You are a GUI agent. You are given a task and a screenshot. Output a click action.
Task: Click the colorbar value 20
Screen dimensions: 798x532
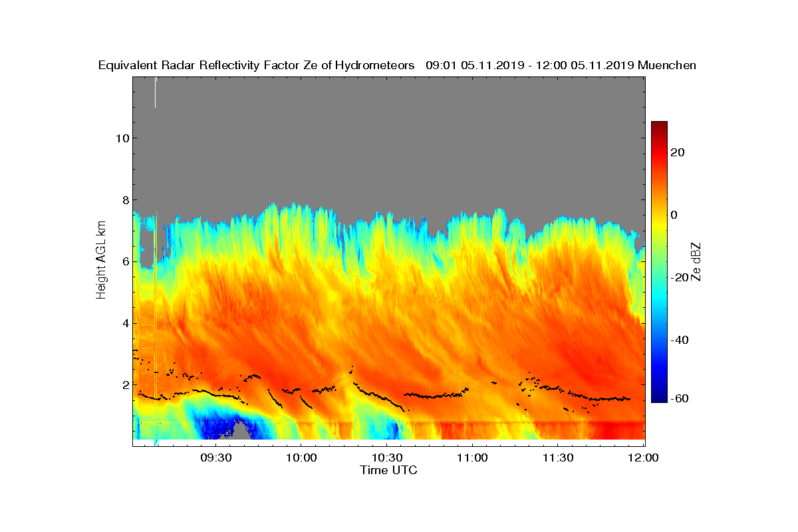tap(678, 152)
